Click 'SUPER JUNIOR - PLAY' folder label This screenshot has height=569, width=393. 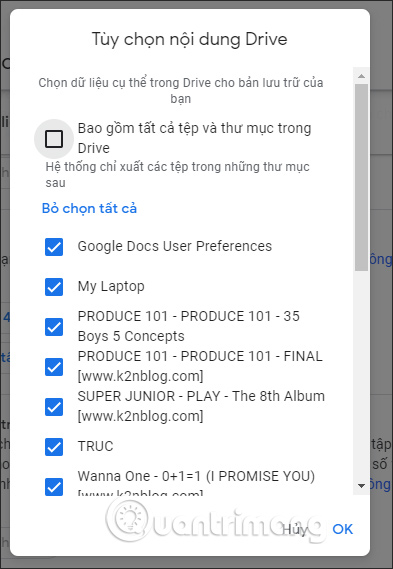(x=201, y=406)
